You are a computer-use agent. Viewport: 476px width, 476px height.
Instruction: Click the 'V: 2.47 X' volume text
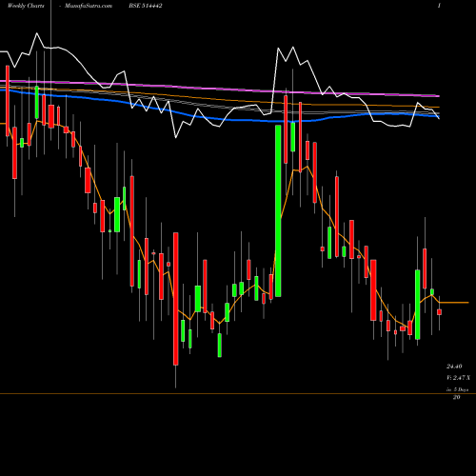[458, 378]
